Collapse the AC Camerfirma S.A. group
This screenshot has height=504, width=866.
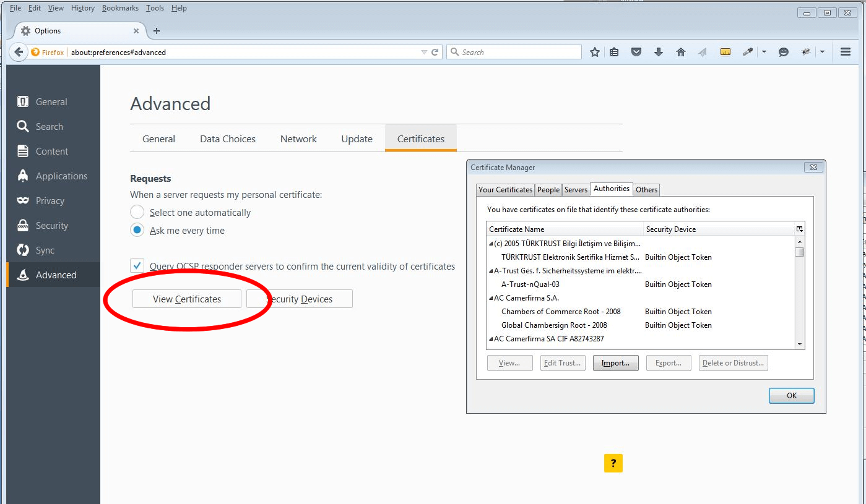coord(491,298)
